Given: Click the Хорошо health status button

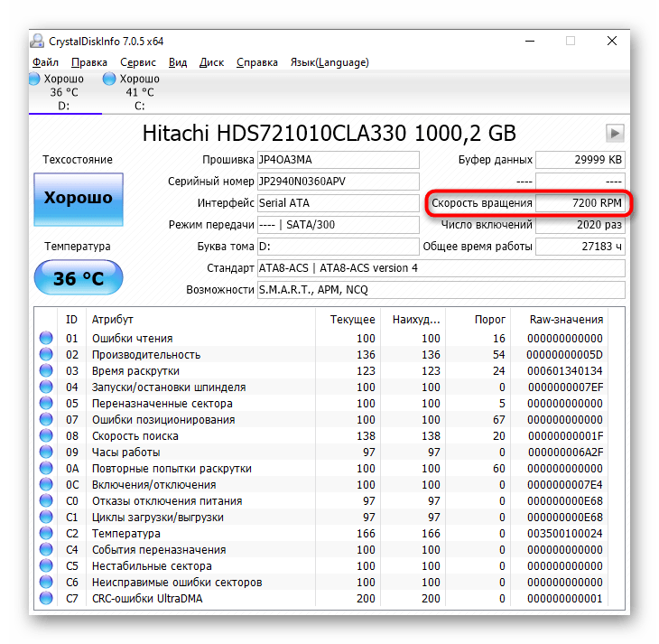Looking at the screenshot, I should (x=79, y=200).
